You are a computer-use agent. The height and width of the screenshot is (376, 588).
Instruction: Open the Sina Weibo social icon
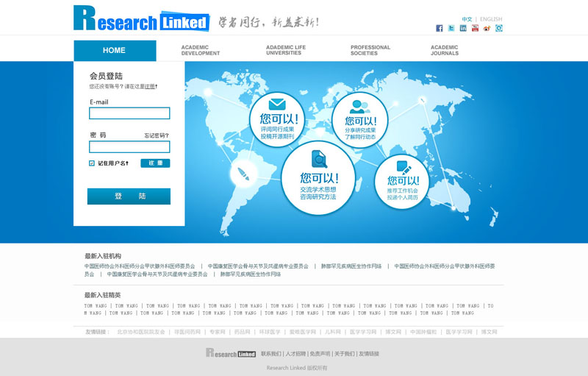click(487, 28)
